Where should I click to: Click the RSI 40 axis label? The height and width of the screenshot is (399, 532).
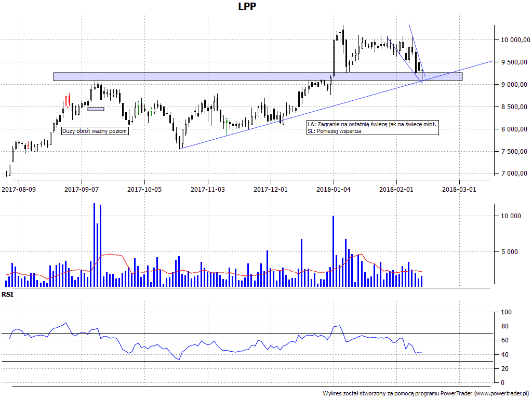505,354
